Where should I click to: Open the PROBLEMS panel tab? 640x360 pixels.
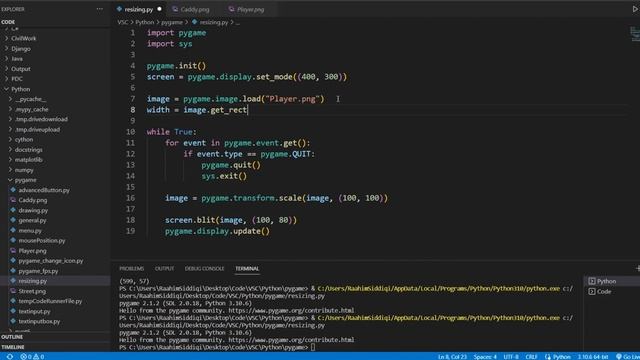click(x=131, y=269)
